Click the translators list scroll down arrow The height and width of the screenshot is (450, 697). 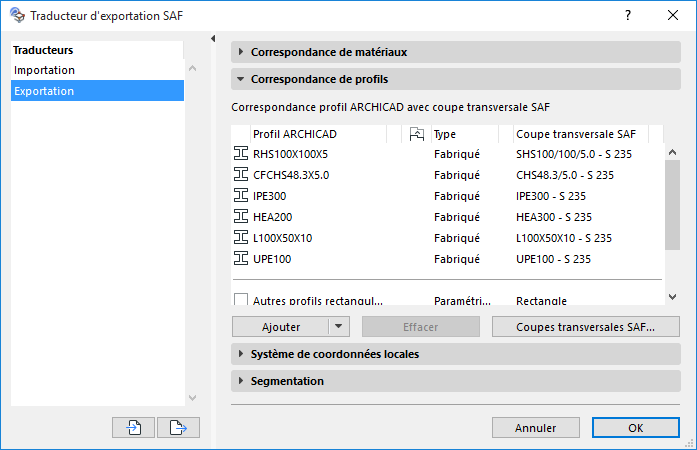[x=192, y=398]
